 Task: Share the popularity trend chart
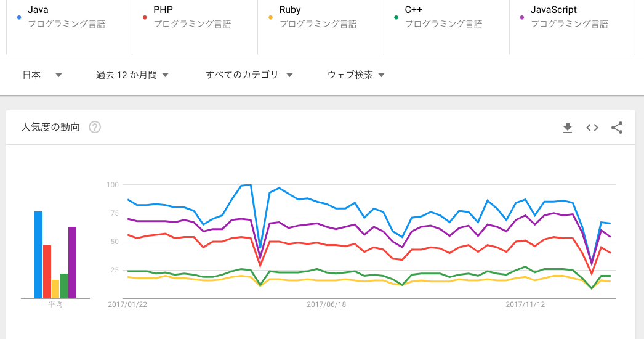pos(617,128)
